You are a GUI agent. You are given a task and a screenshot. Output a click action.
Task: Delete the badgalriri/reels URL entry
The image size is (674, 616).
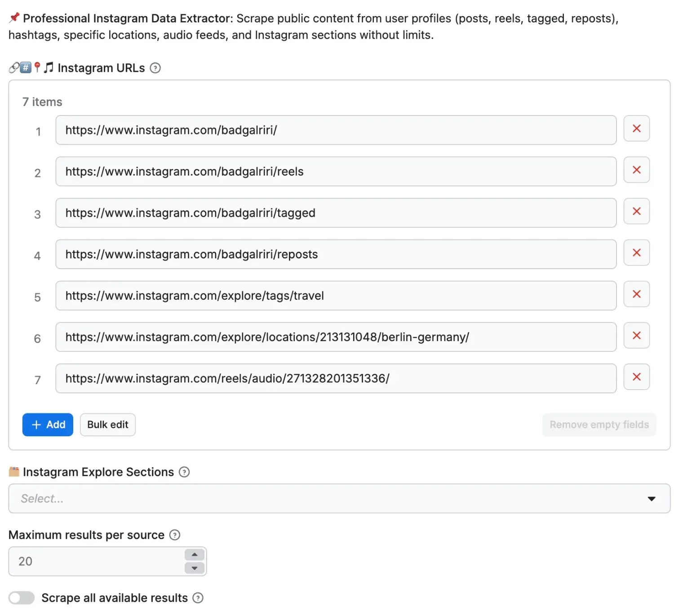click(636, 170)
